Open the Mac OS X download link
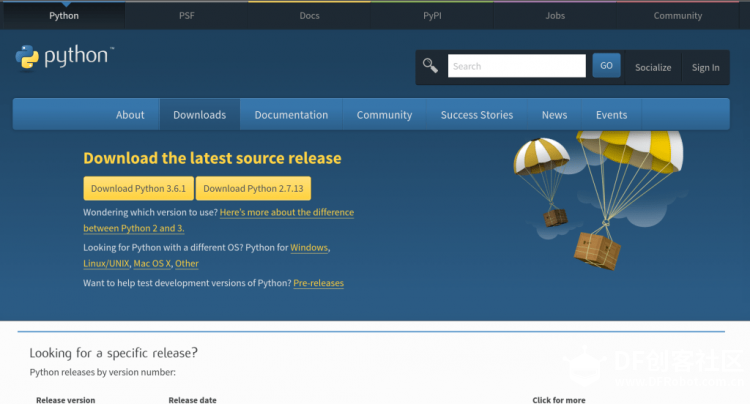This screenshot has height=404, width=750. tap(152, 263)
